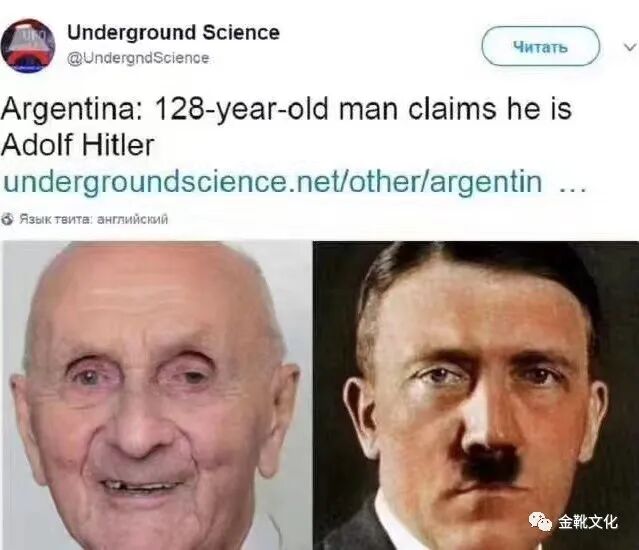Viewport: 639px width, 550px height.
Task: Click the Читать follow button
Action: 540,46
